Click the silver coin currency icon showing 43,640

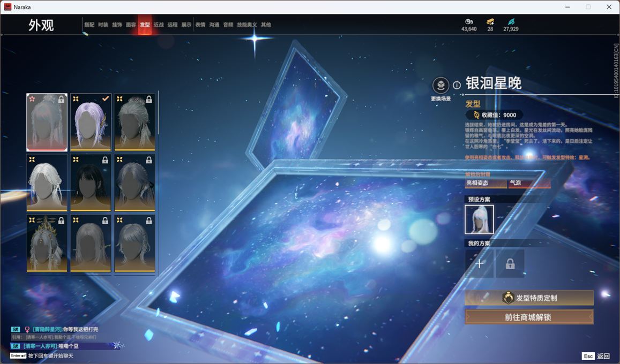(469, 21)
